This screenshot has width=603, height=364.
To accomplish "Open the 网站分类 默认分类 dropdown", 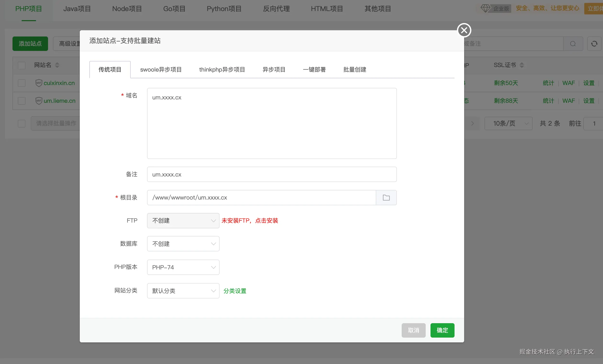I will (183, 291).
